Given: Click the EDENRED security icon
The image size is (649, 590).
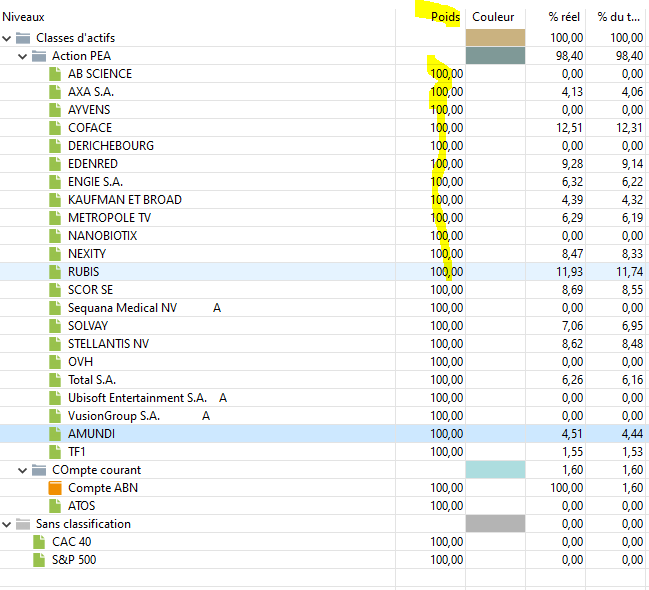Looking at the screenshot, I should (x=55, y=164).
